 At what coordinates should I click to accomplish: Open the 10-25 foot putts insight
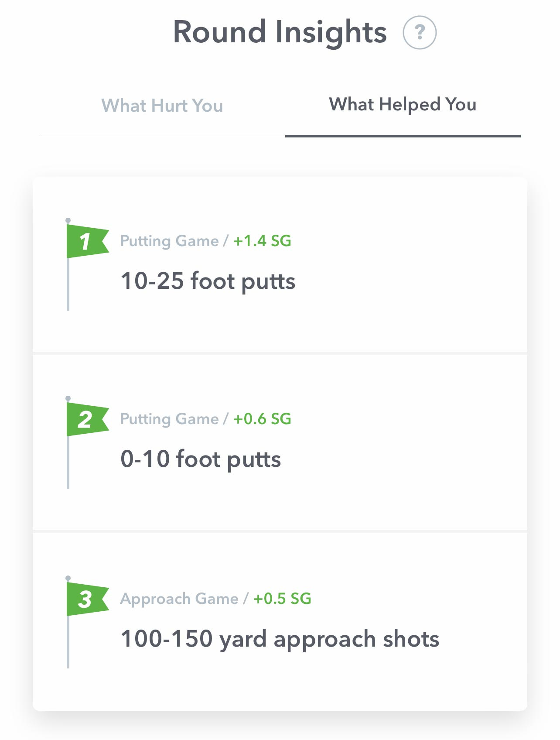click(208, 281)
